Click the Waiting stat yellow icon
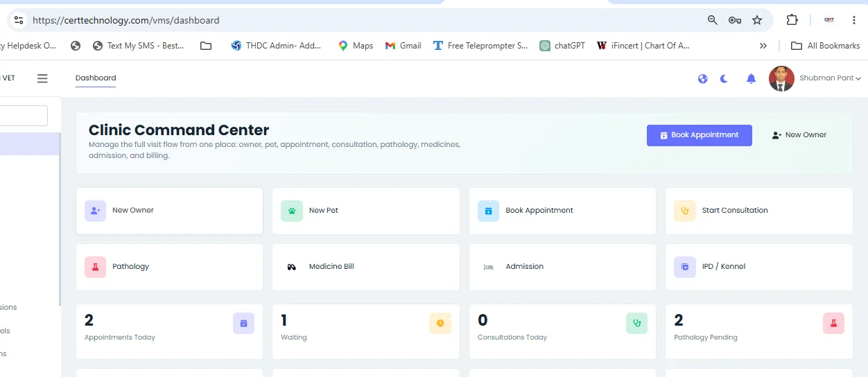 click(440, 323)
